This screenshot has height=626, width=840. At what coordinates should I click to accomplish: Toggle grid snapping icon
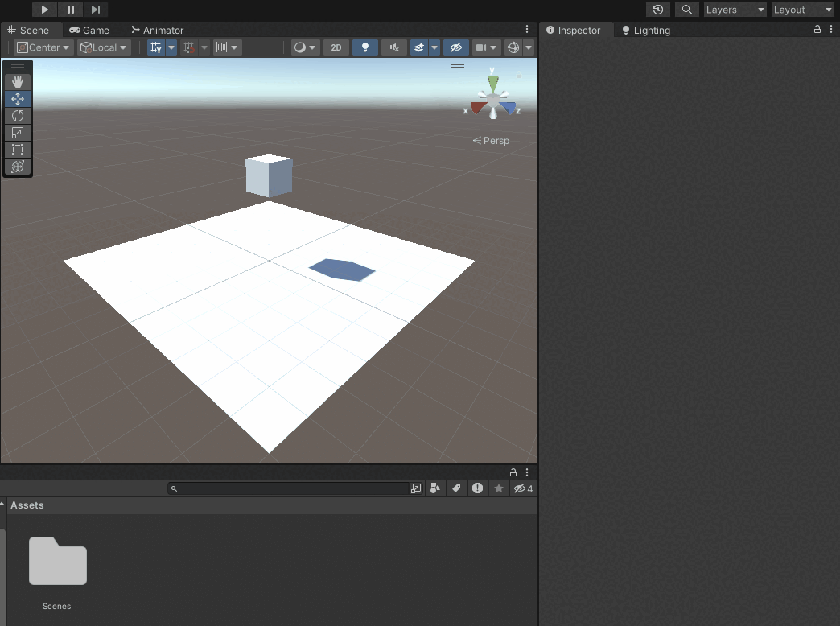(x=188, y=47)
